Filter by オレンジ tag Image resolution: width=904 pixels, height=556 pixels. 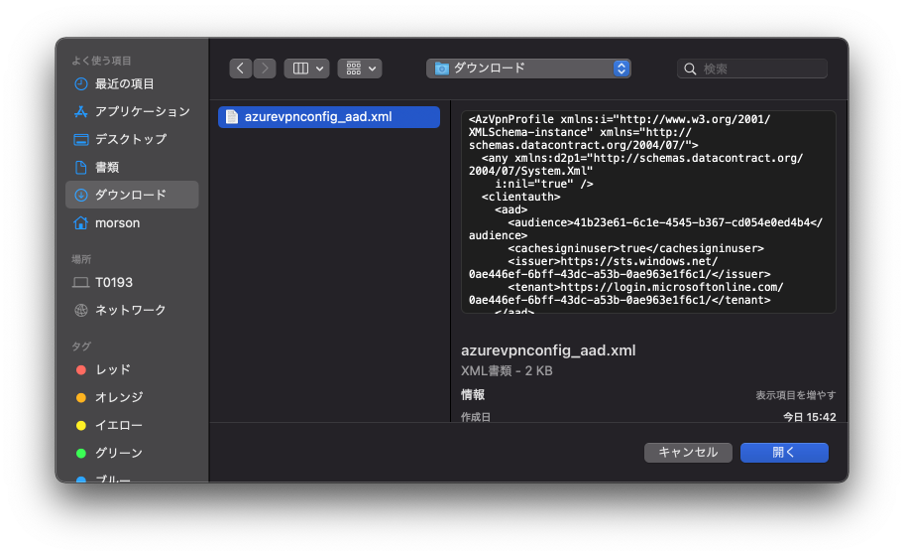point(118,398)
